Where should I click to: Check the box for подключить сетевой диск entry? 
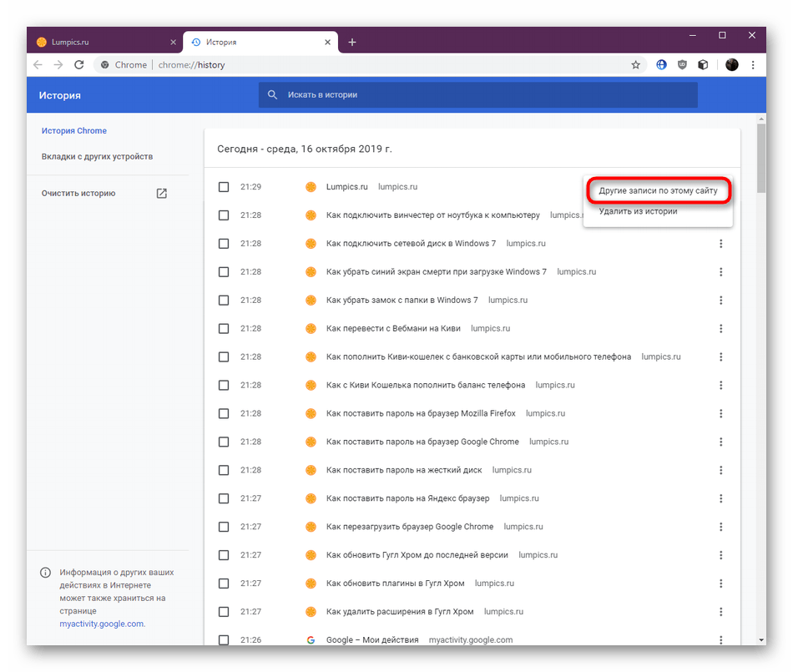pos(224,243)
